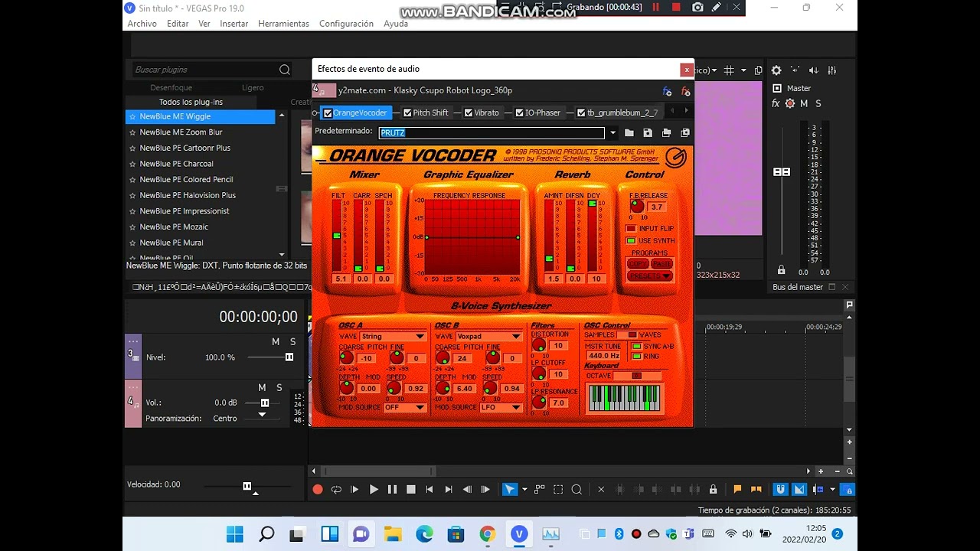The width and height of the screenshot is (980, 551).
Task: Click the Pause button in transport
Action: tap(392, 490)
